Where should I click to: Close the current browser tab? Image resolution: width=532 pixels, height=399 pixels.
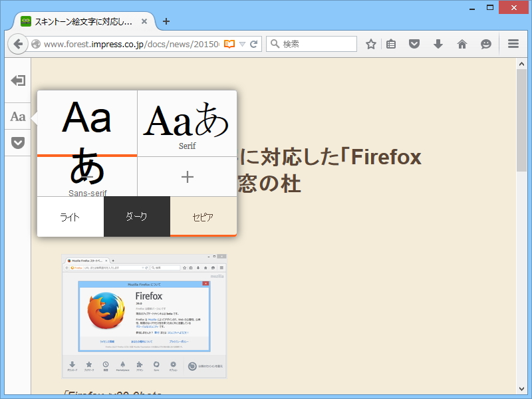[x=144, y=21]
